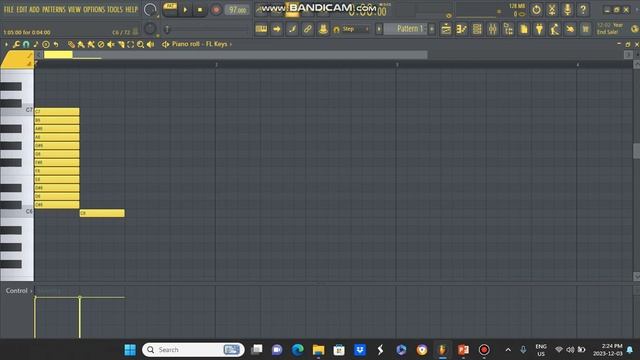Open the TOOLS menu
This screenshot has width=640, height=360.
(115, 9)
